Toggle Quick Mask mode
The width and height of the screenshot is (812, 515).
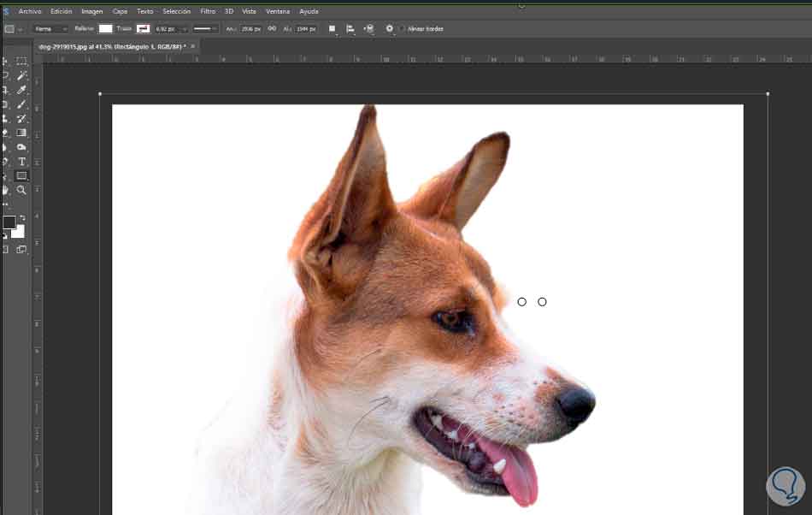tap(5, 250)
